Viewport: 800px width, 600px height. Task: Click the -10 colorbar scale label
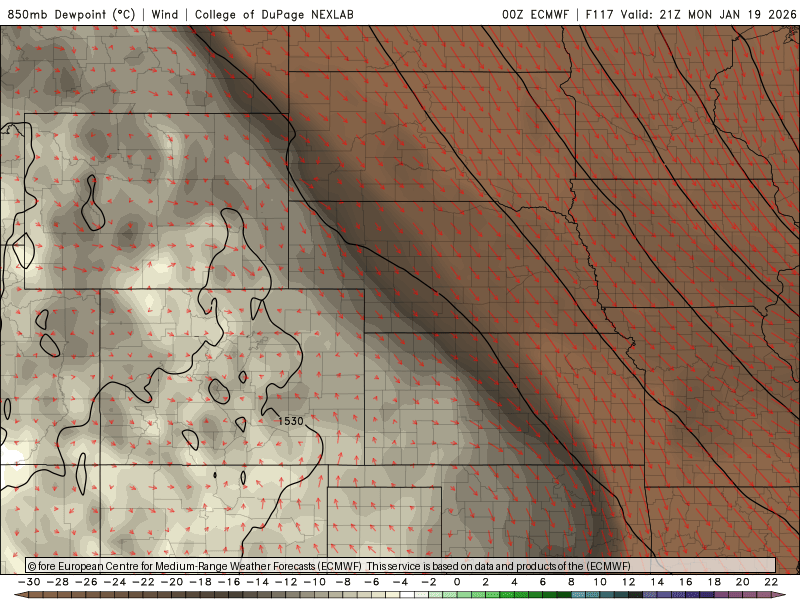click(314, 582)
